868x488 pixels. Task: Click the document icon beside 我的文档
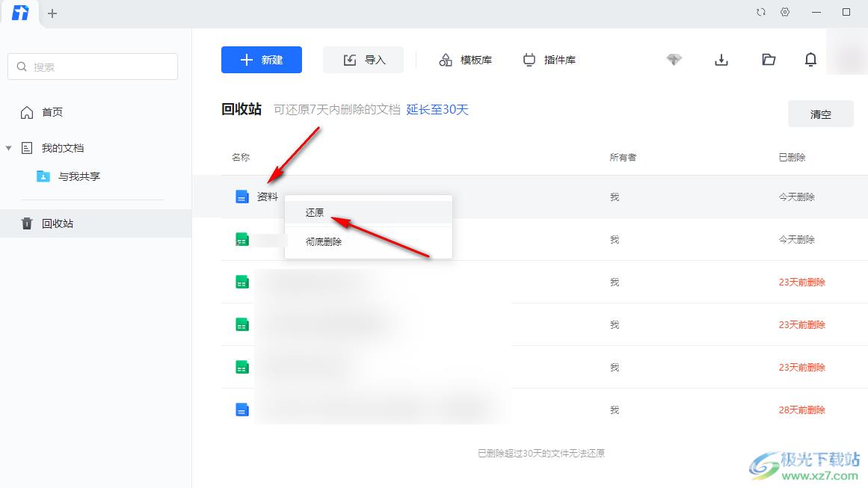(x=27, y=148)
